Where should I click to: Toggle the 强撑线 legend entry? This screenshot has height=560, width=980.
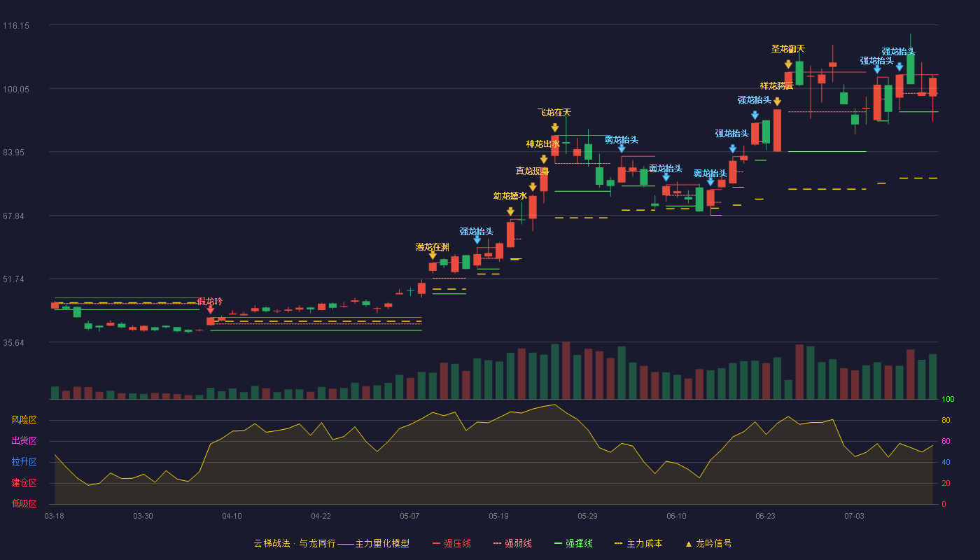(x=573, y=543)
